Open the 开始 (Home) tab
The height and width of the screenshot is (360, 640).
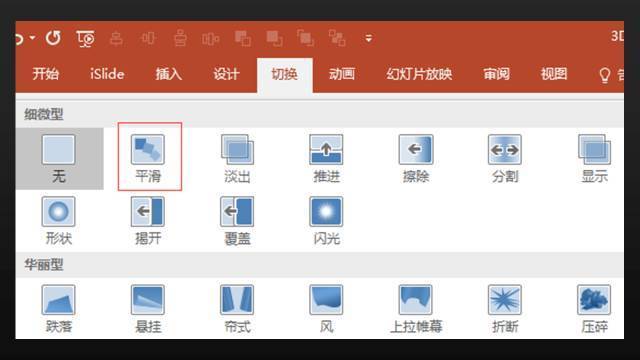[x=46, y=74]
